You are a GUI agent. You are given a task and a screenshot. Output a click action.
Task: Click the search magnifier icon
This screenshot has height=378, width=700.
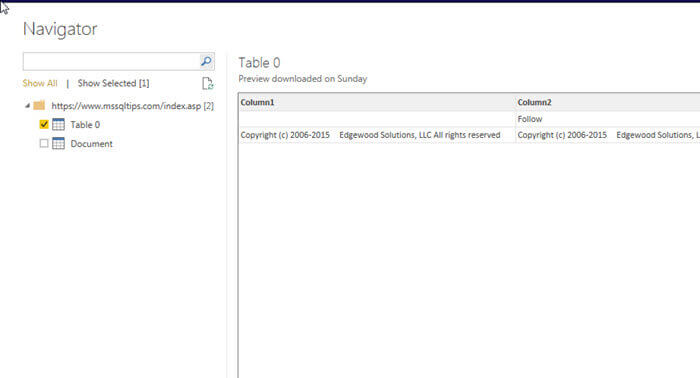tap(206, 61)
